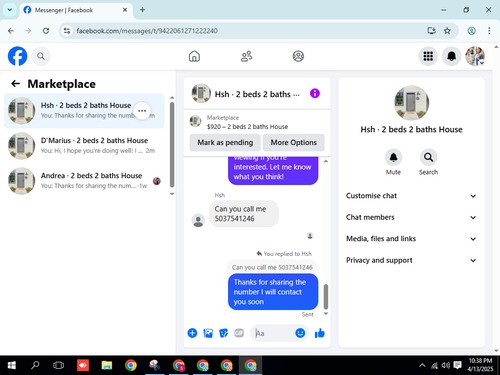Click Hsh sender avatar beside message
Screen dimensions: 500x375
coord(198,220)
